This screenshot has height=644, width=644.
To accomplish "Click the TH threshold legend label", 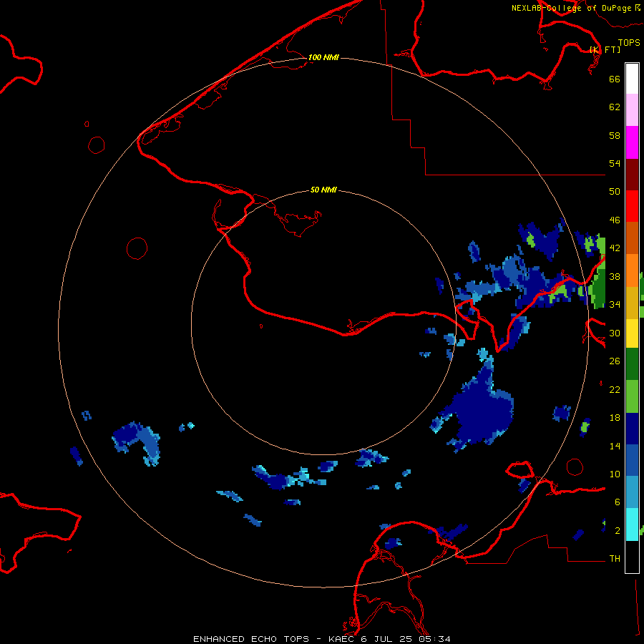I will [x=615, y=559].
